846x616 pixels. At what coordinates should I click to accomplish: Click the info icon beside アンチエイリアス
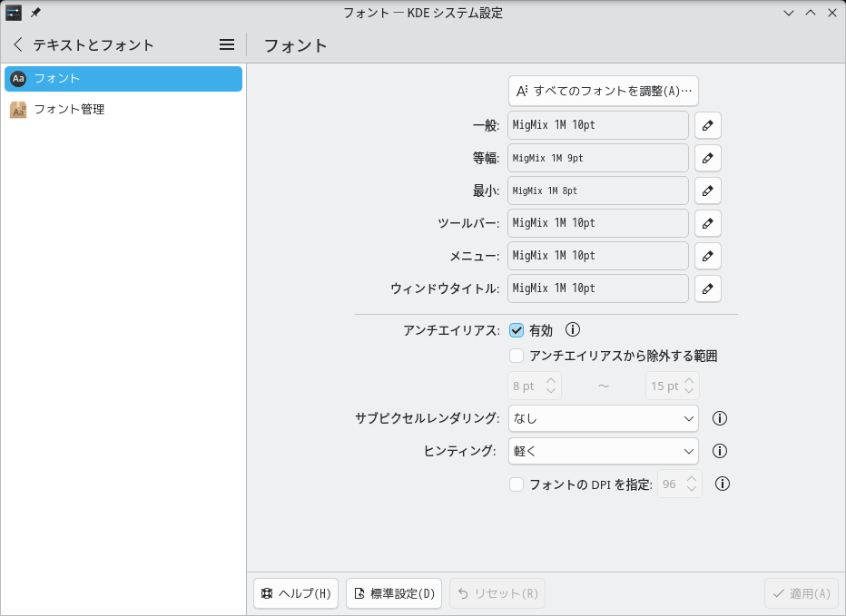pos(572,330)
